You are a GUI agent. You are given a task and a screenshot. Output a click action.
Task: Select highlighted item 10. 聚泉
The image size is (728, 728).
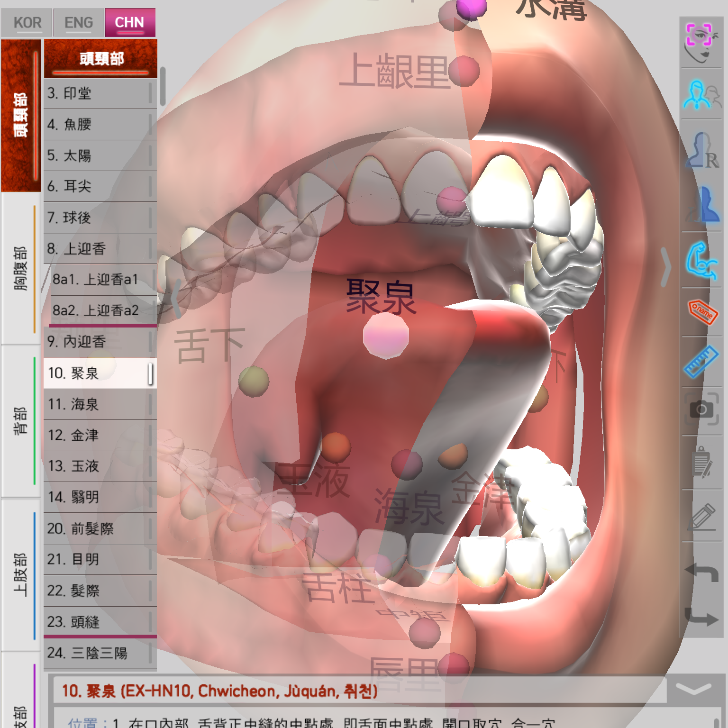pos(100,373)
